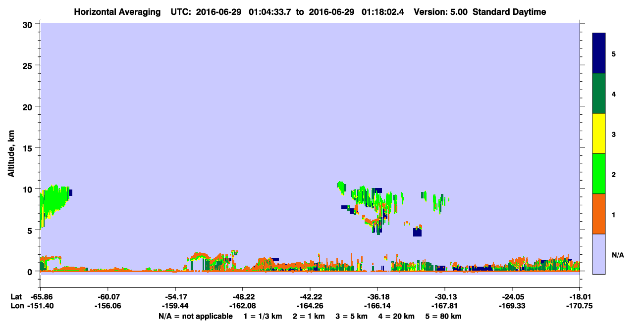Click latitude value -65.86
This screenshot has width=644, height=330.
(x=41, y=297)
